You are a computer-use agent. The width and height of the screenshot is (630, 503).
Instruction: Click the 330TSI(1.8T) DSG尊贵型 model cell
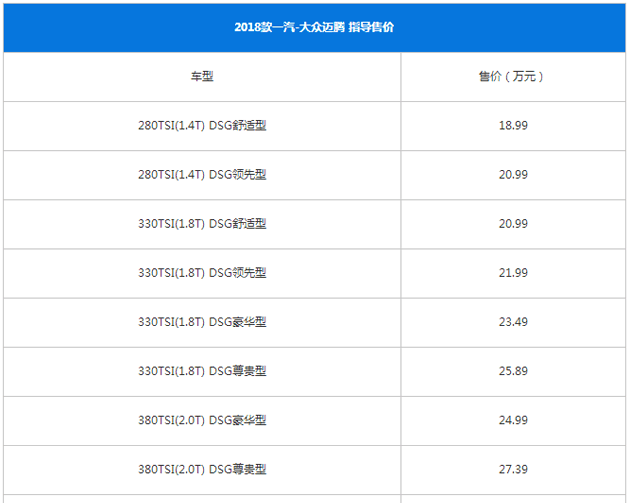(202, 371)
